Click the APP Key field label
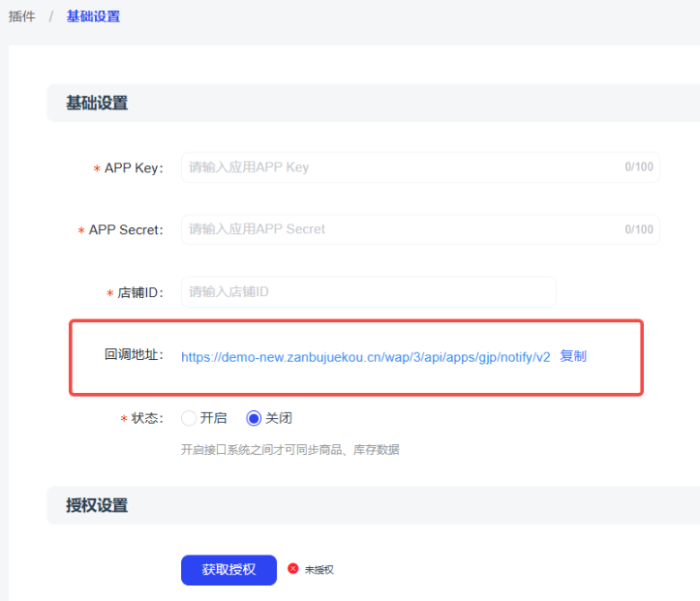 click(134, 168)
